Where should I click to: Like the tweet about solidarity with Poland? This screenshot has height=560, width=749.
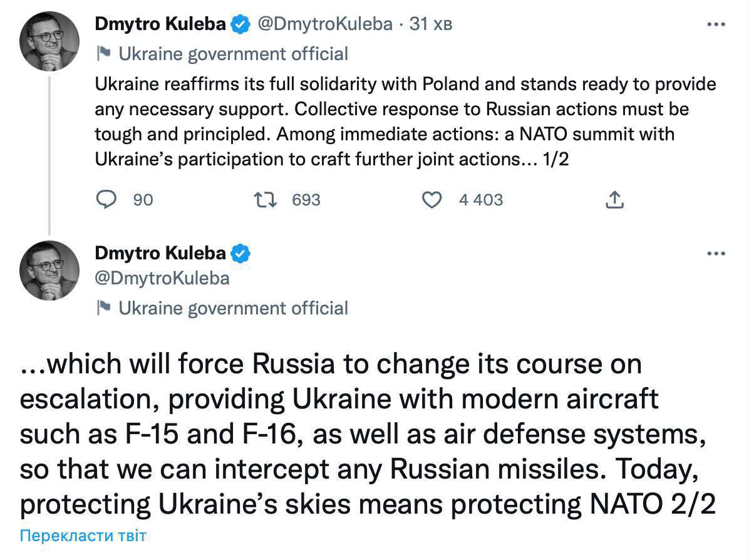coord(431,200)
